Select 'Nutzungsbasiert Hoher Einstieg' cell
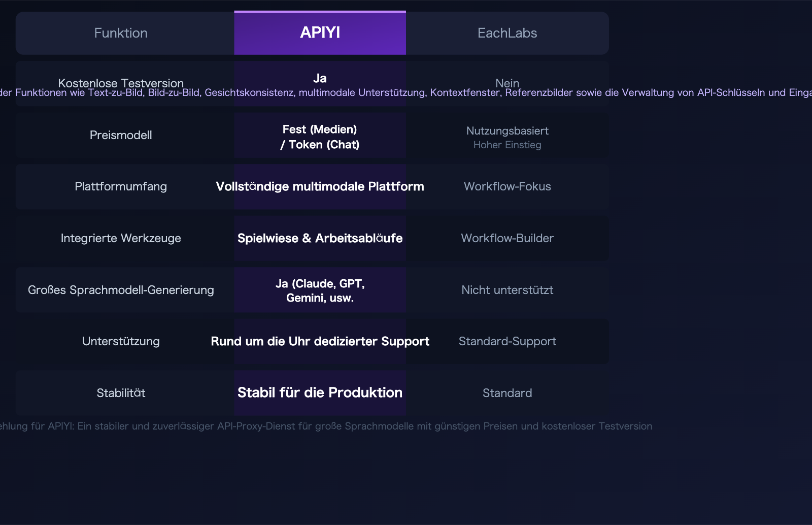This screenshot has width=812, height=525. click(x=507, y=137)
